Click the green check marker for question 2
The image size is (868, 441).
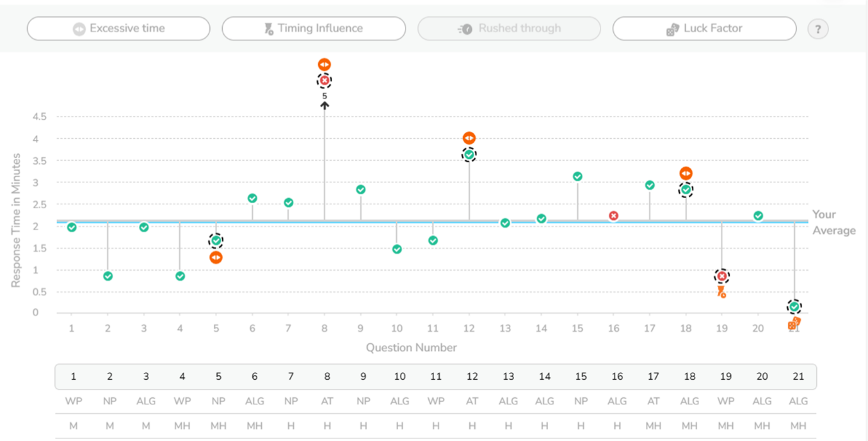click(x=108, y=276)
